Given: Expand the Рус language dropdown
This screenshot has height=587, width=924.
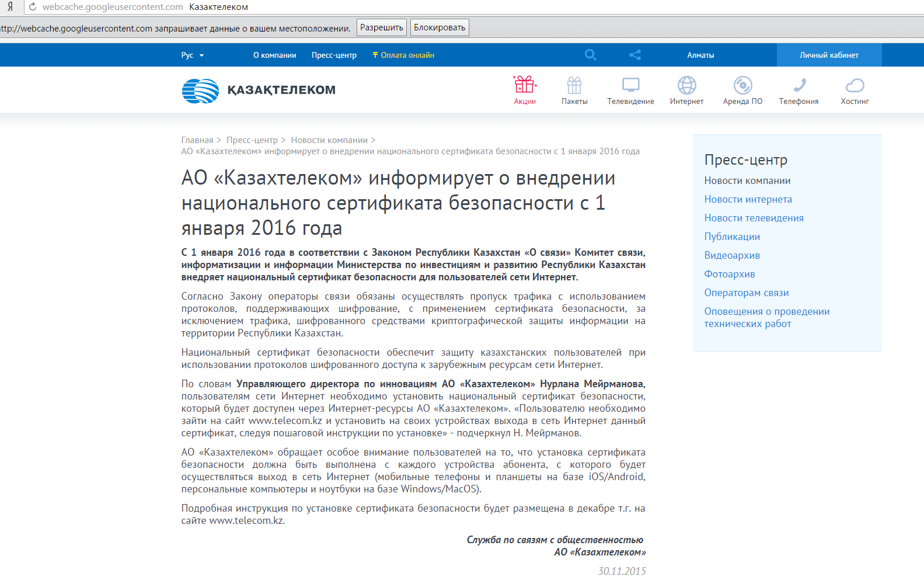Looking at the screenshot, I should (193, 55).
